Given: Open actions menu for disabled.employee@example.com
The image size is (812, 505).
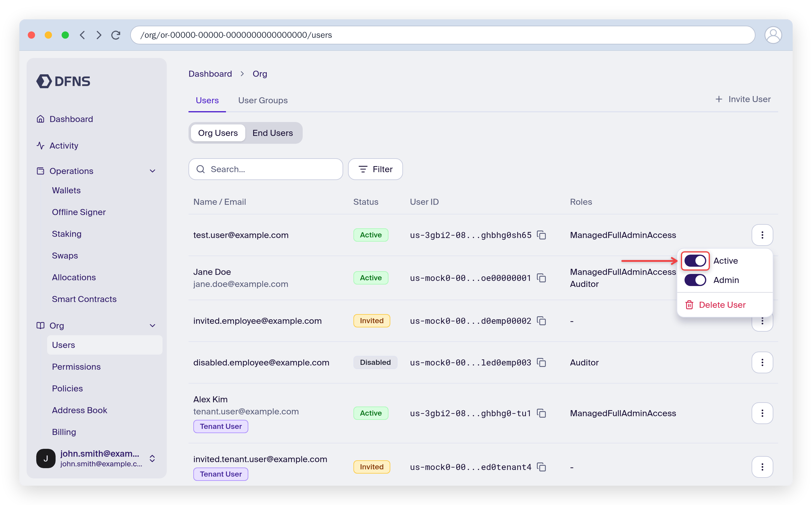Looking at the screenshot, I should pos(762,363).
